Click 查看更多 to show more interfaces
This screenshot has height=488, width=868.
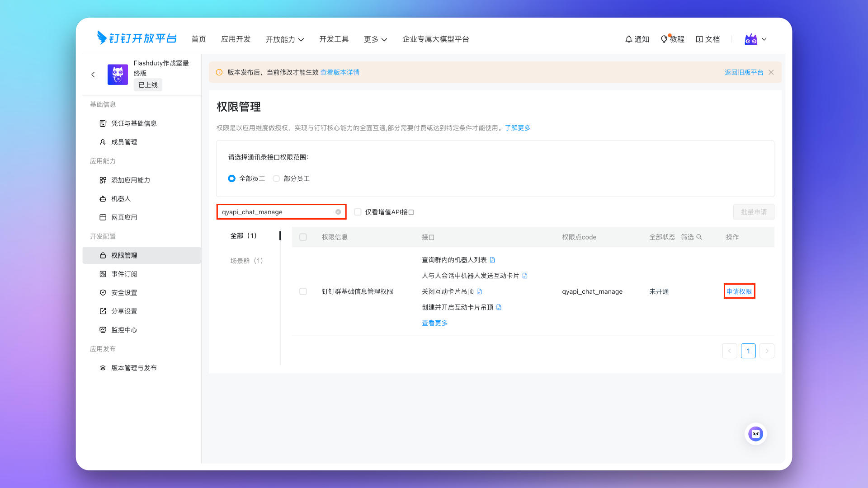(x=434, y=323)
